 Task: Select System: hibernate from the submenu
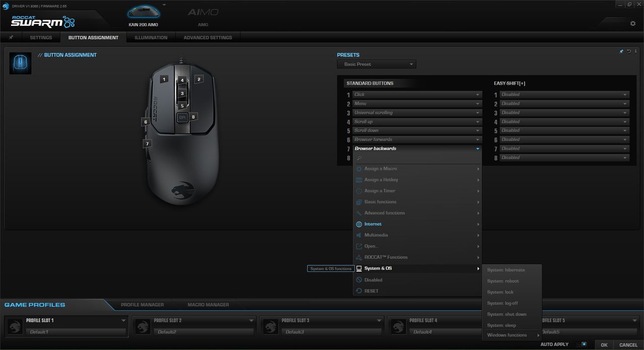(x=512, y=270)
